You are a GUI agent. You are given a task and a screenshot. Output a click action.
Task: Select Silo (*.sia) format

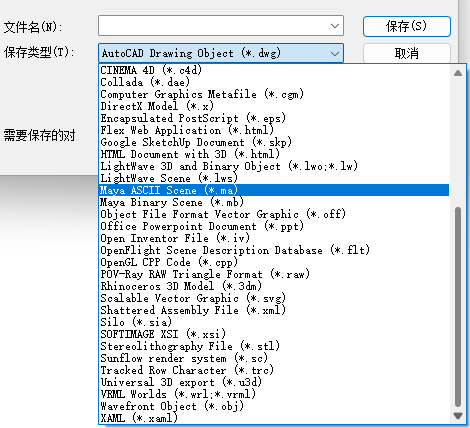click(x=274, y=322)
